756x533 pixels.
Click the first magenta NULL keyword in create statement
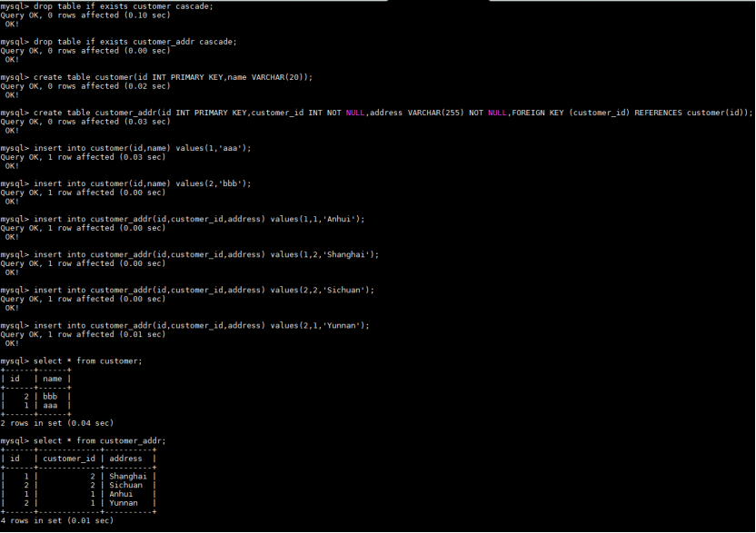tap(354, 113)
